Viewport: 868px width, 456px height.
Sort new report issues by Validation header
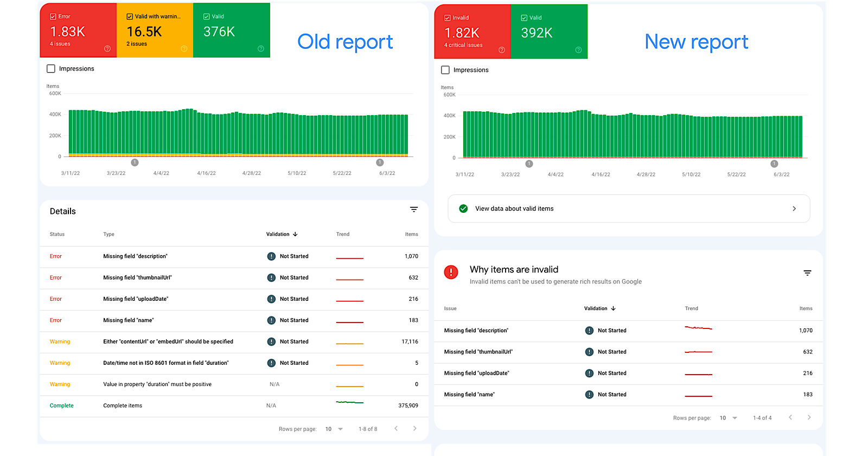(599, 308)
